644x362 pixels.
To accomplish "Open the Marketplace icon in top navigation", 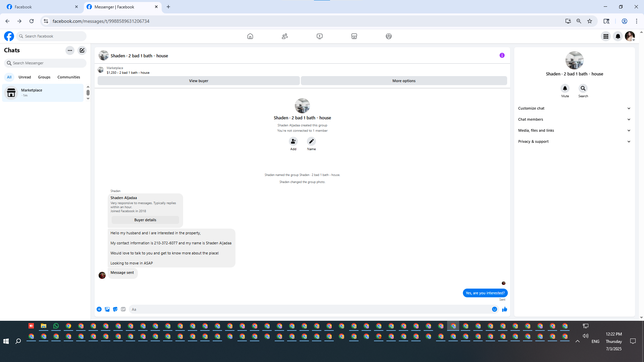I will point(354,36).
